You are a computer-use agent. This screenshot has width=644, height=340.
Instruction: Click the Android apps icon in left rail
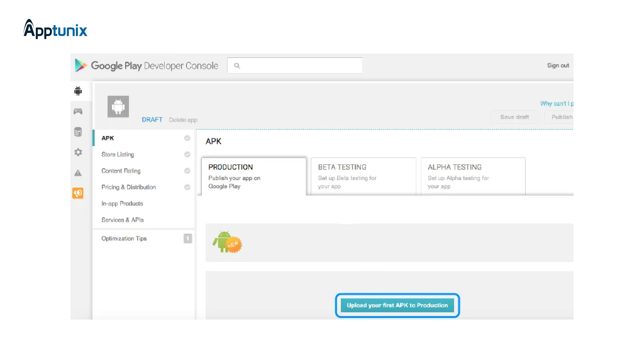[x=78, y=91]
